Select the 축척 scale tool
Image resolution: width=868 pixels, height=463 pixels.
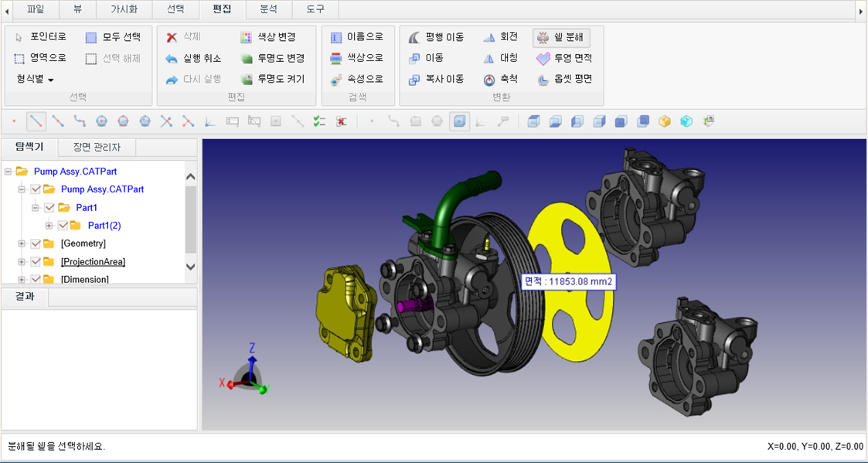(489, 80)
